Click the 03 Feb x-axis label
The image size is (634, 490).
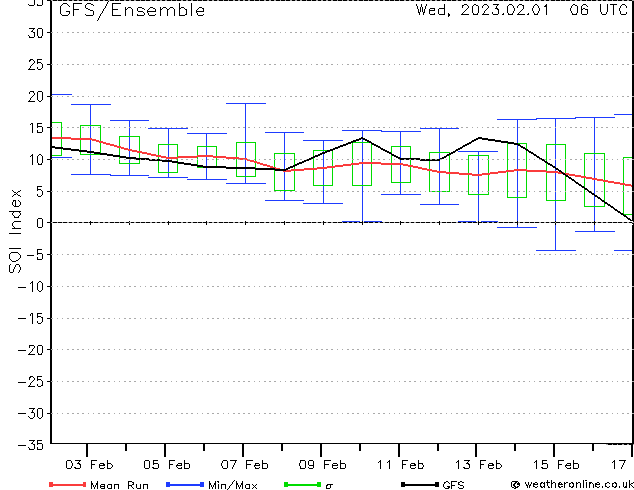[x=89, y=465]
